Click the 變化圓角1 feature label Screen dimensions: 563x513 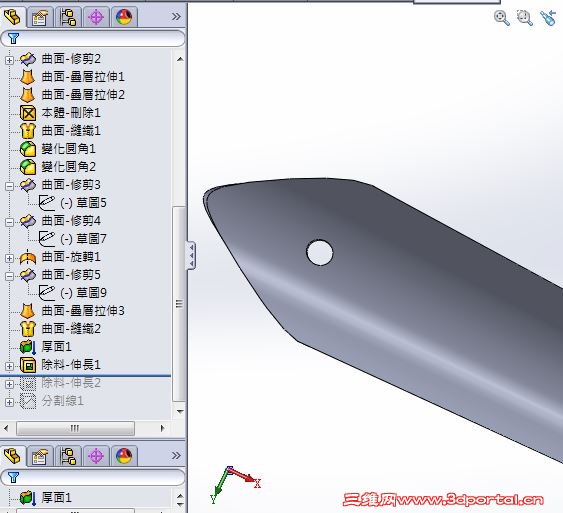pyautogui.click(x=68, y=149)
